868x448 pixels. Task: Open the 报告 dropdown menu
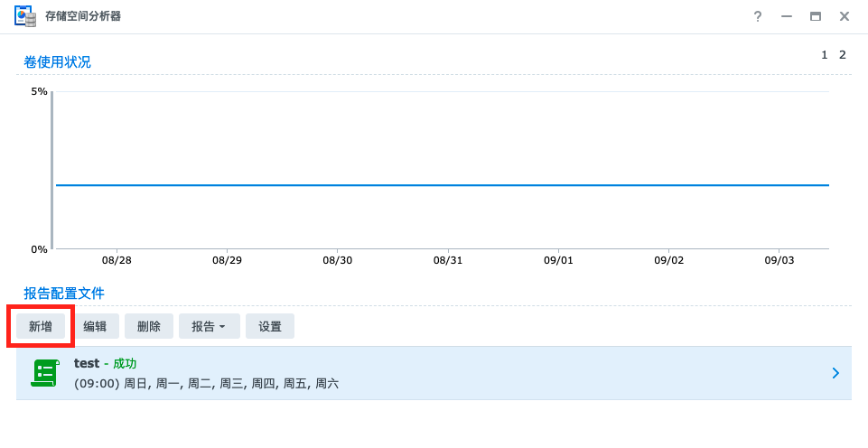coord(209,326)
